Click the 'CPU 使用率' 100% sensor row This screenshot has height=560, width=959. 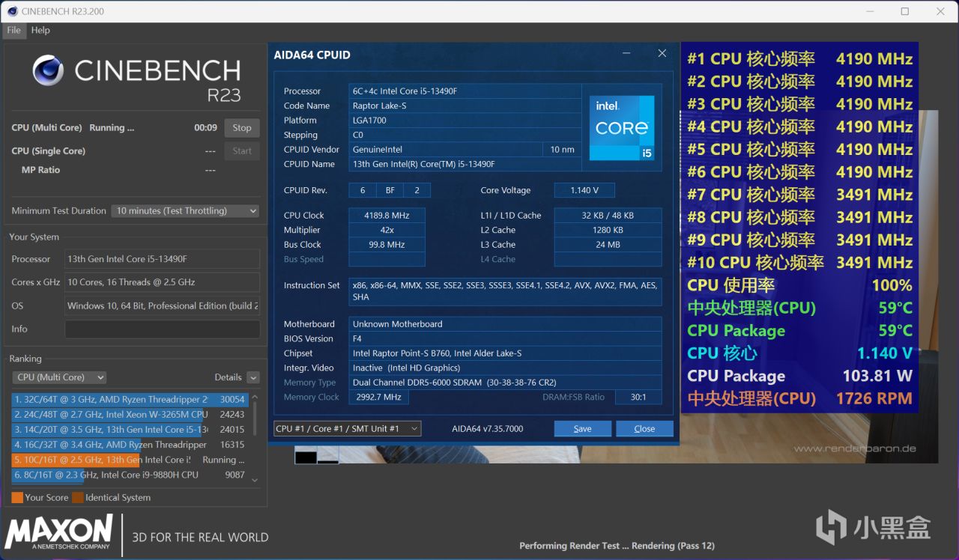click(799, 285)
